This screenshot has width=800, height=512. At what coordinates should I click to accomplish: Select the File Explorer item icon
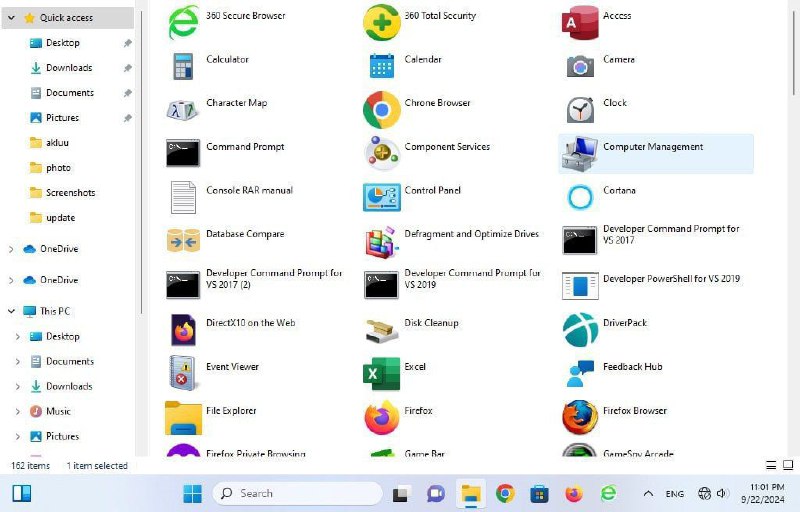tap(183, 418)
